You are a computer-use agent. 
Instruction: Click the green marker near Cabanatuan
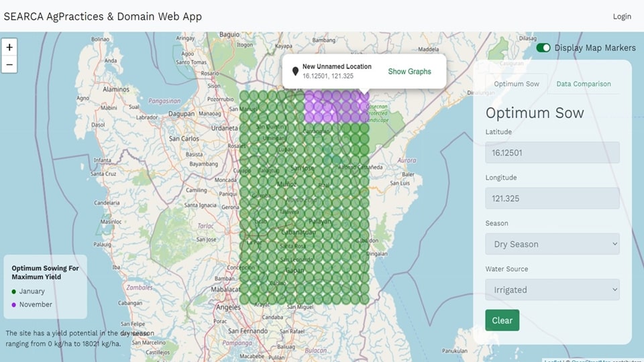(x=292, y=233)
